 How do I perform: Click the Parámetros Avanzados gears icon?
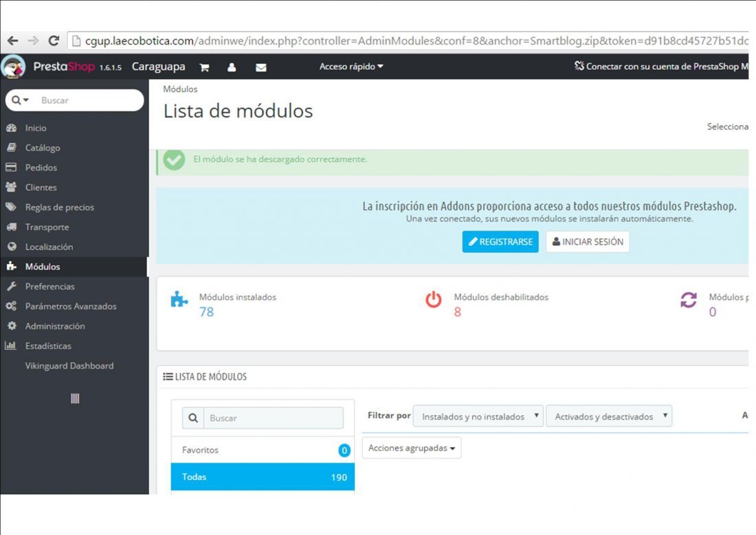coord(11,306)
